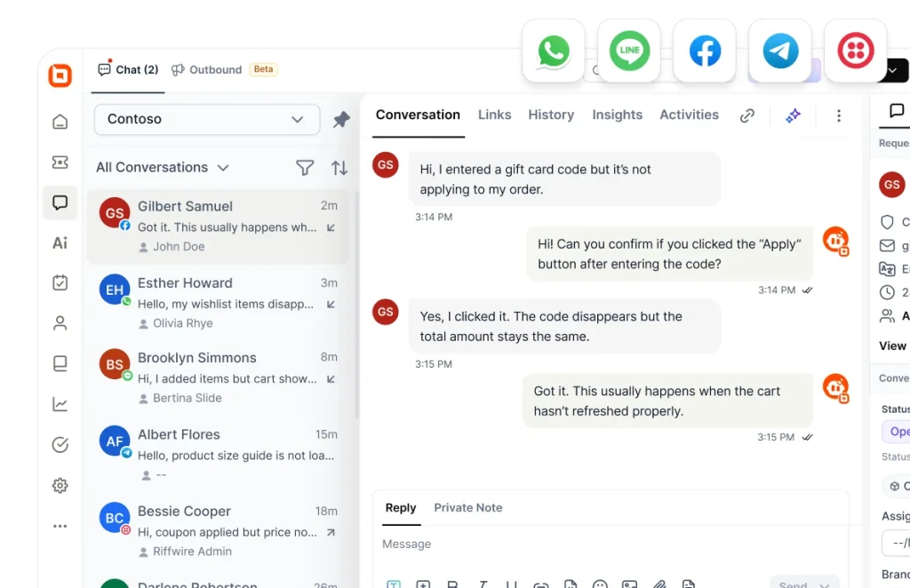Open the Reports chart icon

click(x=60, y=404)
